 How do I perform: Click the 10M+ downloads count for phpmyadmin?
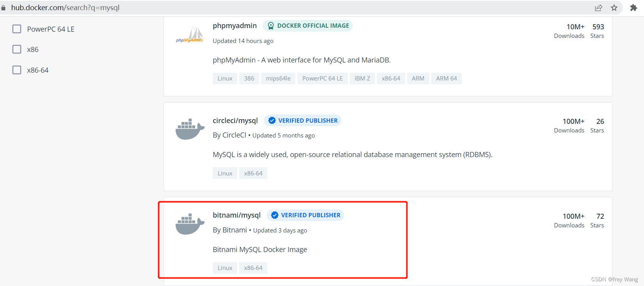pos(576,27)
